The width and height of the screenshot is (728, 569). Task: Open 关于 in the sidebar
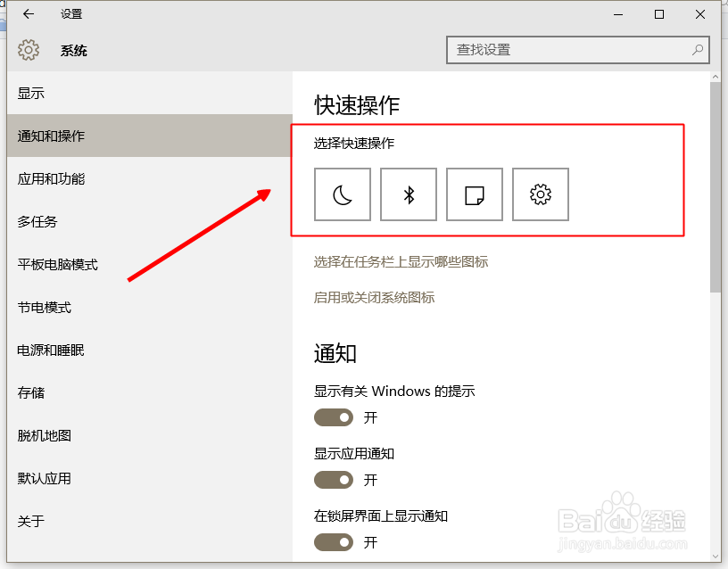pos(150,521)
